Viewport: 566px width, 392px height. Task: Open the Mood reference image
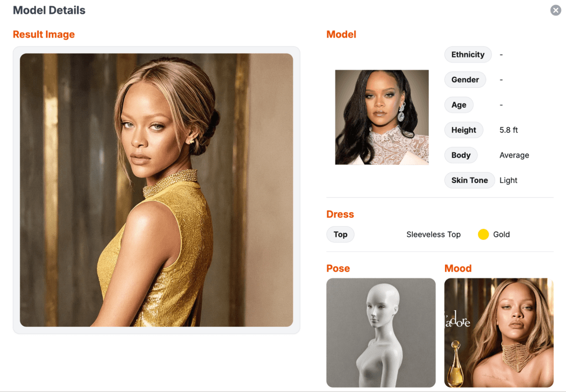[x=499, y=332]
